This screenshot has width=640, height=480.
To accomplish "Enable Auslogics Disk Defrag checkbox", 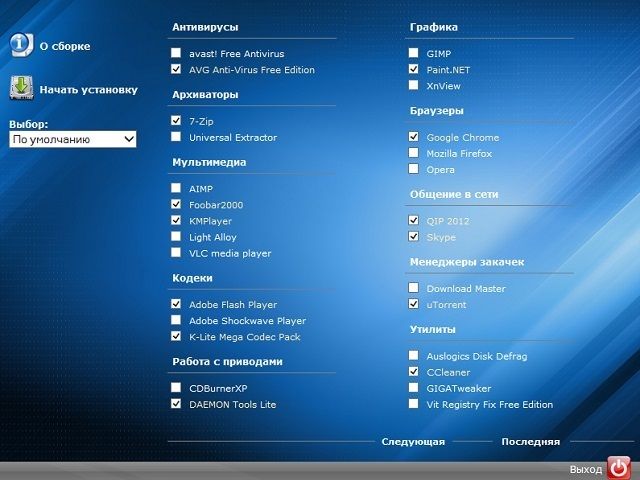I will 413,355.
